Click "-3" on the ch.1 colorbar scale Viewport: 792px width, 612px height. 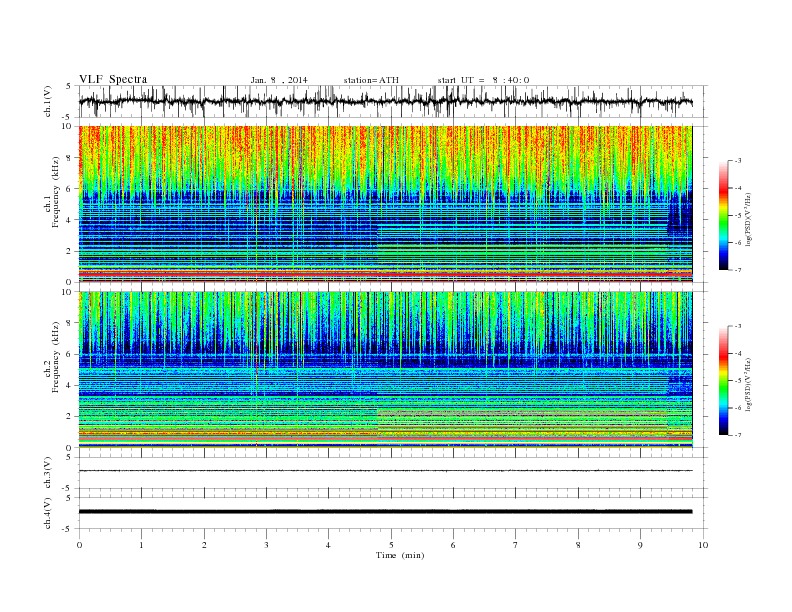point(738,161)
